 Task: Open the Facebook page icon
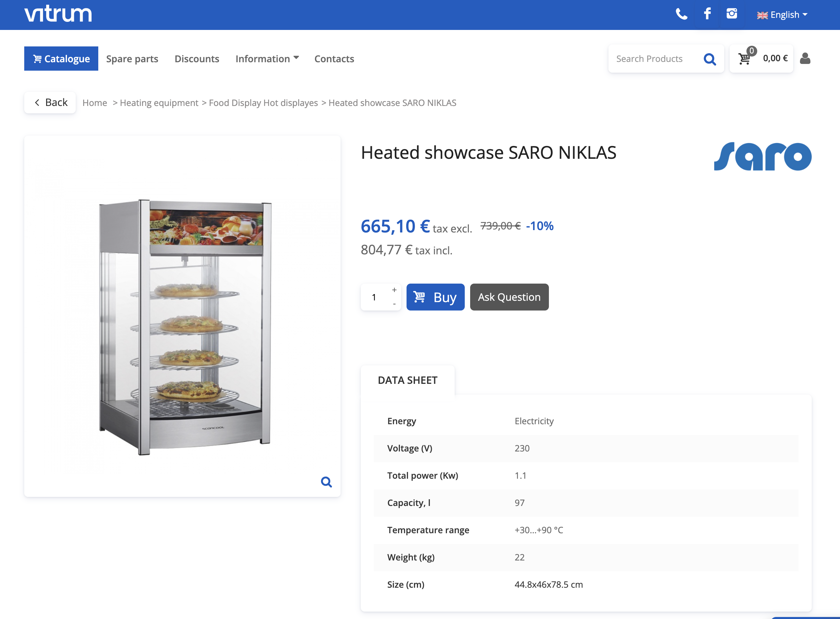[x=707, y=14]
